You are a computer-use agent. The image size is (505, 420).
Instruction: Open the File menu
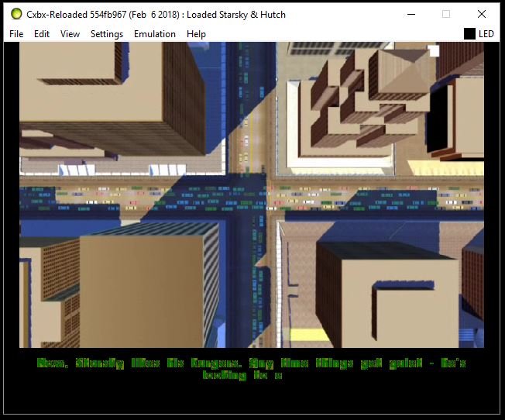coord(16,34)
